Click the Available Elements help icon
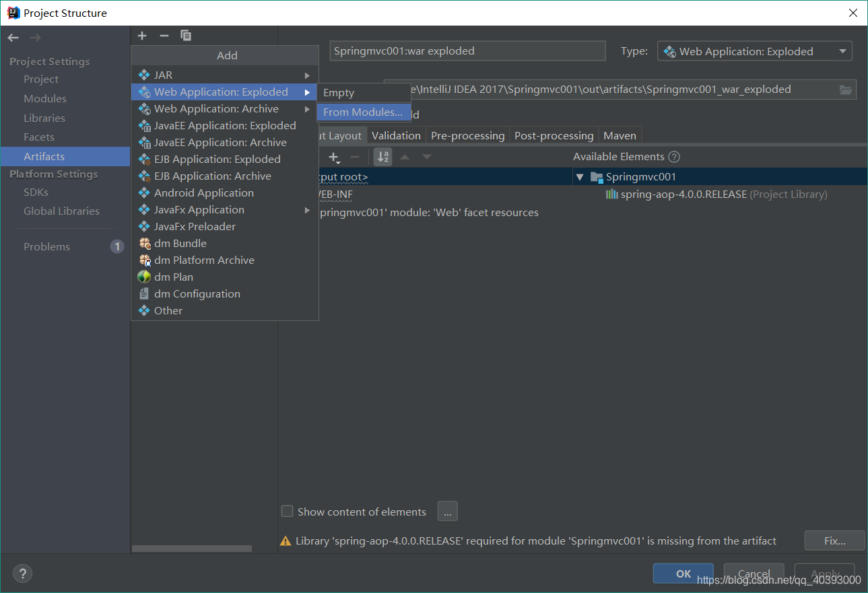Viewport: 868px width, 593px height. pos(674,157)
